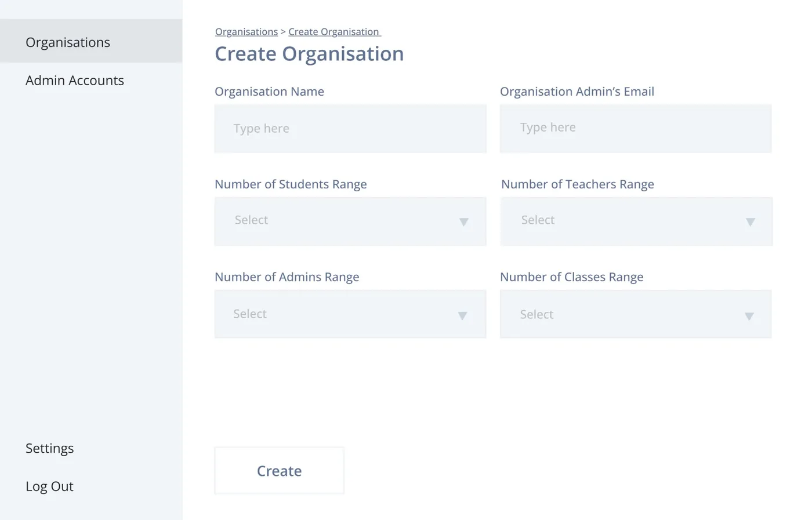This screenshot has height=520, width=812.
Task: Click the Students Range dropdown arrow
Action: [464, 222]
